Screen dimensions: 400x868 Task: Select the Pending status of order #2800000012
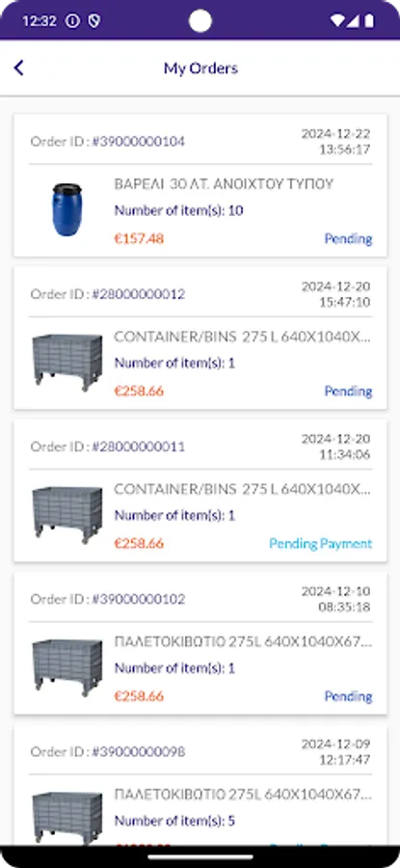[349, 392]
